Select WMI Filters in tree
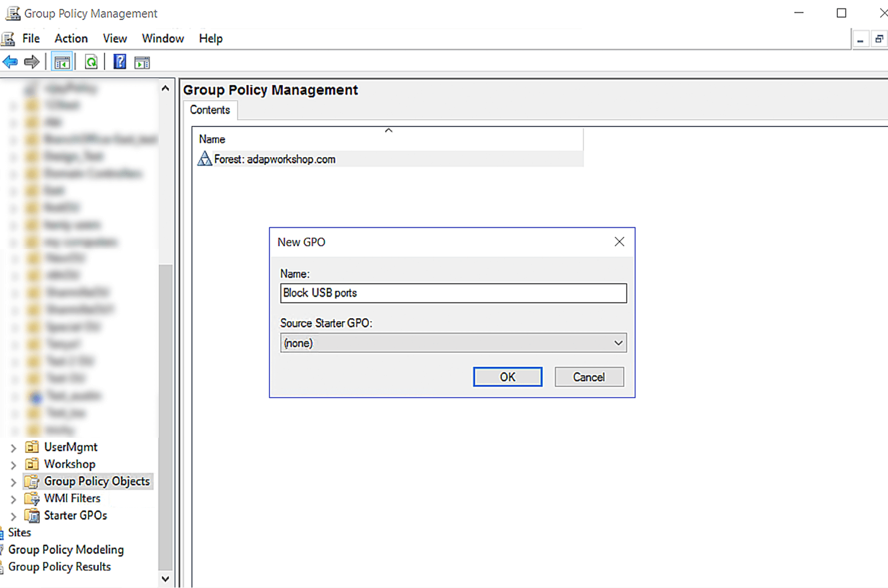 tap(72, 498)
